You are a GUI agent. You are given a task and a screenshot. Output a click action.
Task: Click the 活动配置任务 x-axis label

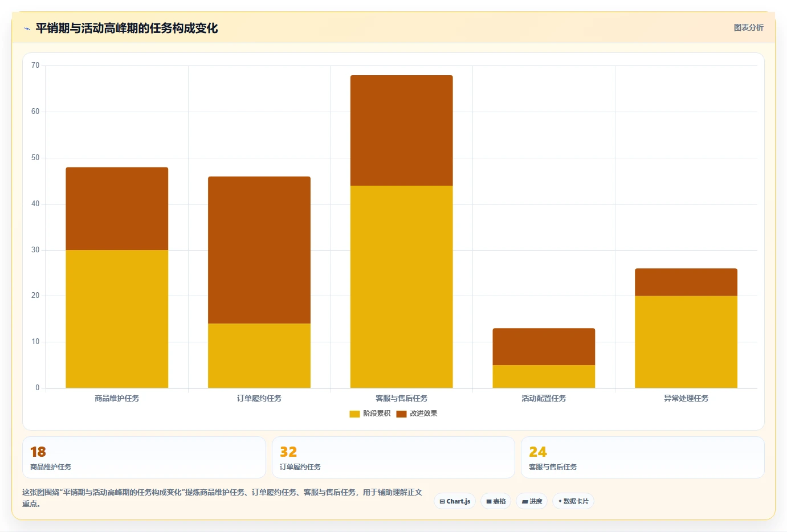point(544,398)
